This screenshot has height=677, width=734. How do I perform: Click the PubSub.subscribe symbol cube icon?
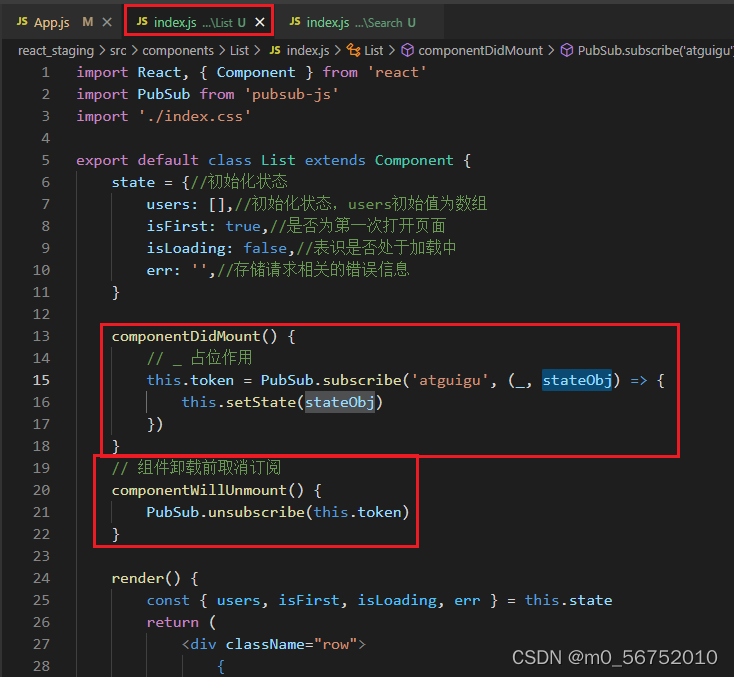tap(567, 50)
